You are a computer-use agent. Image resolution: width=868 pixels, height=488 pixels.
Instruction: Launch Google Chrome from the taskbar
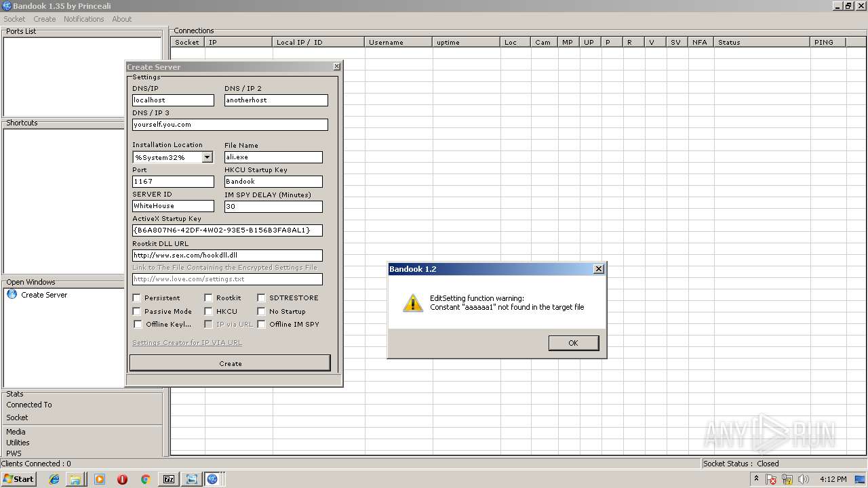pyautogui.click(x=145, y=479)
